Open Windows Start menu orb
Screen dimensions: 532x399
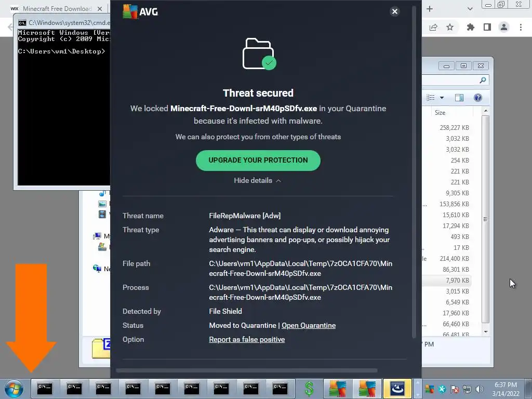point(14,389)
